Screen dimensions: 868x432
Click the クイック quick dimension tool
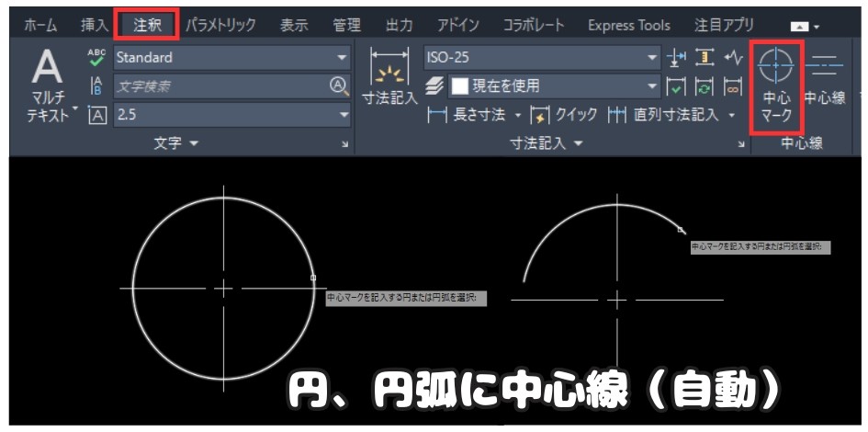click(x=564, y=115)
